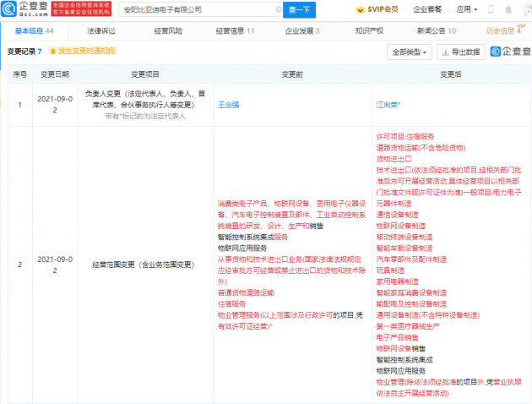Image resolution: width=532 pixels, height=404 pixels.
Task: Switch to the 基本信息 tab
Action: point(34,31)
